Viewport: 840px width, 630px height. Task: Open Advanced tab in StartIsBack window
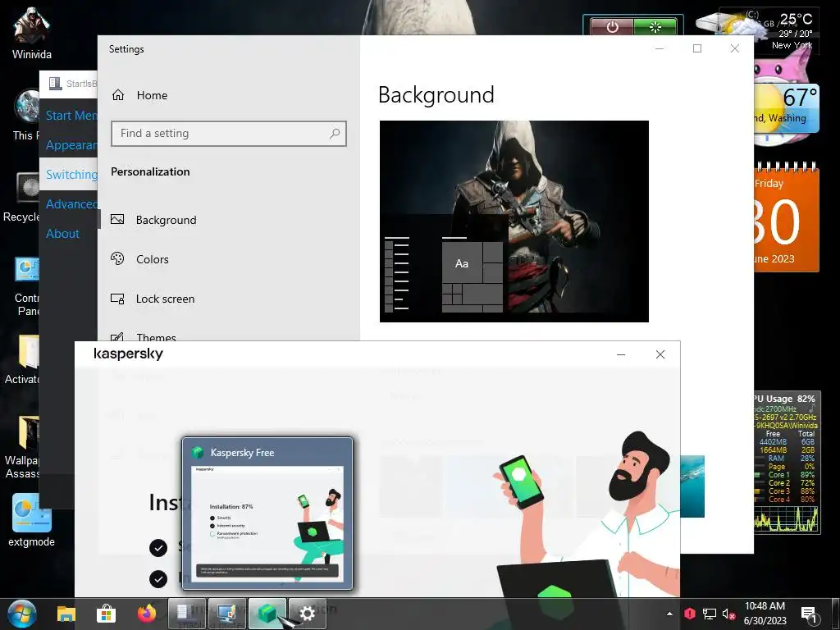pos(71,204)
